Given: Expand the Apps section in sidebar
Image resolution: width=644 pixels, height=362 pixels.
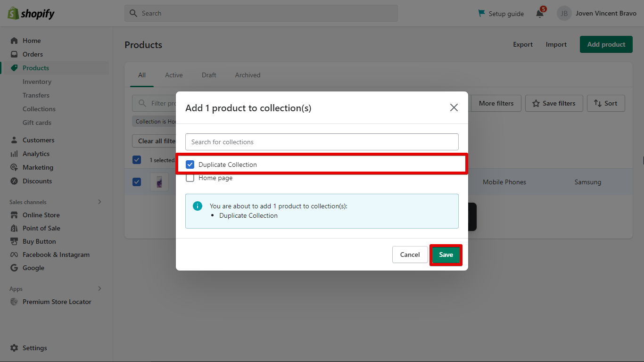Looking at the screenshot, I should 99,288.
